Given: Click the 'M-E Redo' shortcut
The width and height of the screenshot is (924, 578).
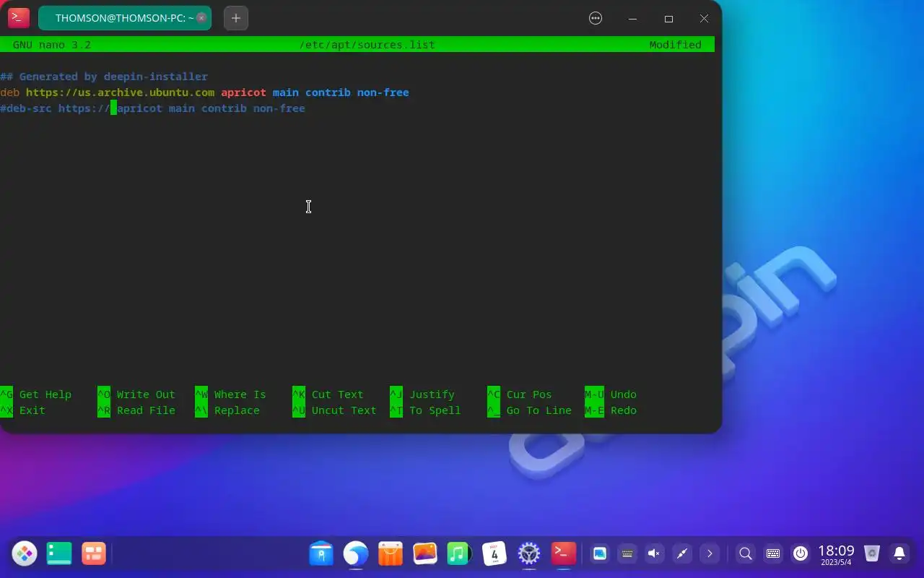Looking at the screenshot, I should point(611,410).
